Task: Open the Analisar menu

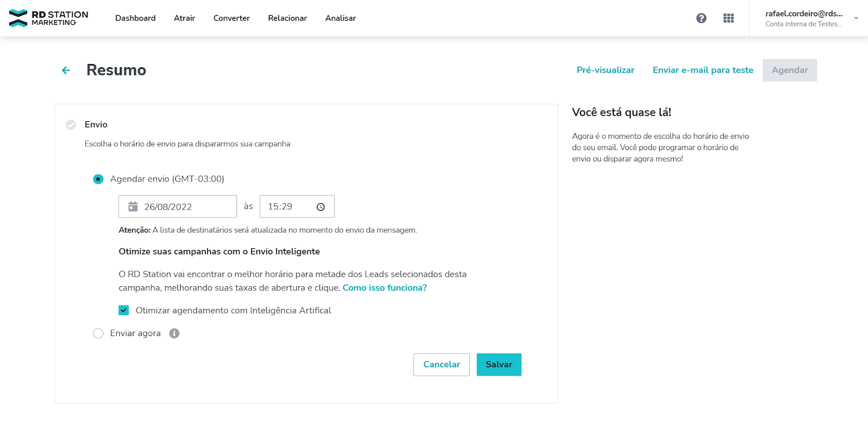Action: (341, 18)
